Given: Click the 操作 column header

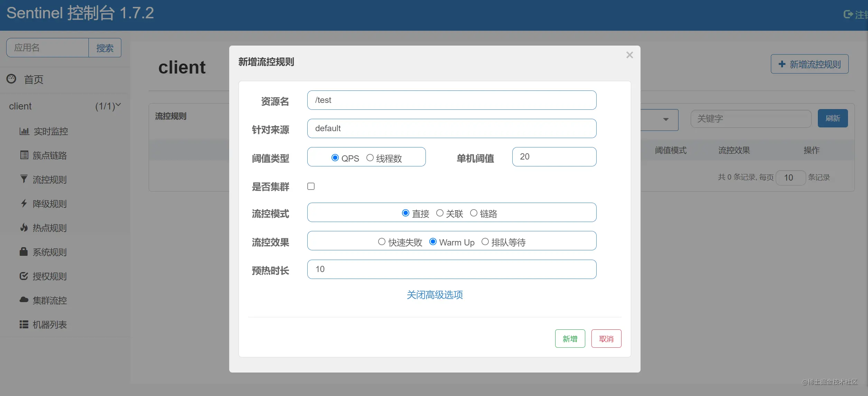Looking at the screenshot, I should (812, 150).
